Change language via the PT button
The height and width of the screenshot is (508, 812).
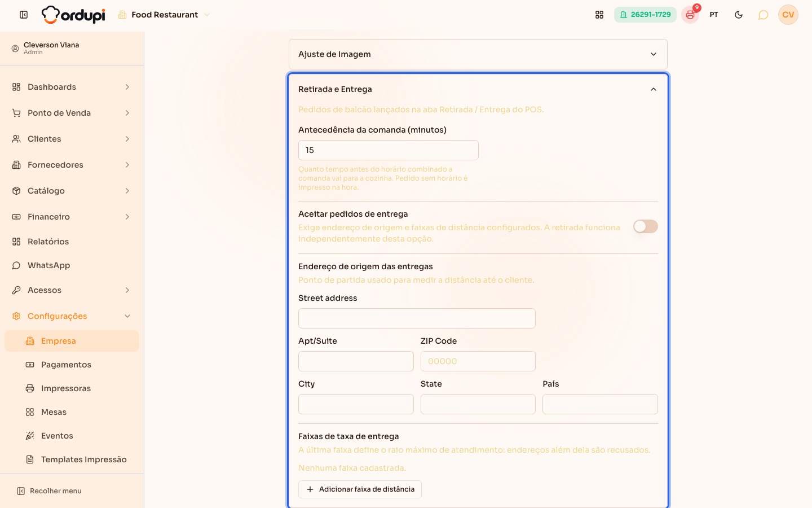[714, 15]
